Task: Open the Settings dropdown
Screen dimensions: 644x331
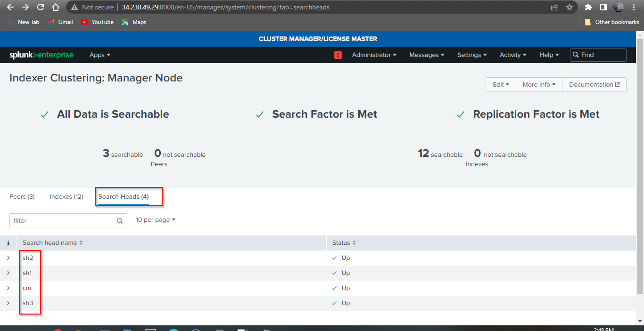Action: point(471,55)
